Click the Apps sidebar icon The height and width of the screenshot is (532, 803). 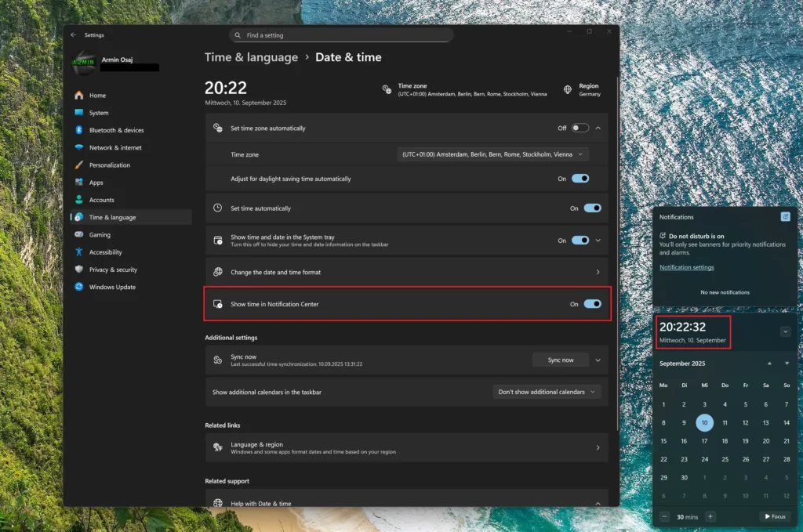pyautogui.click(x=79, y=182)
